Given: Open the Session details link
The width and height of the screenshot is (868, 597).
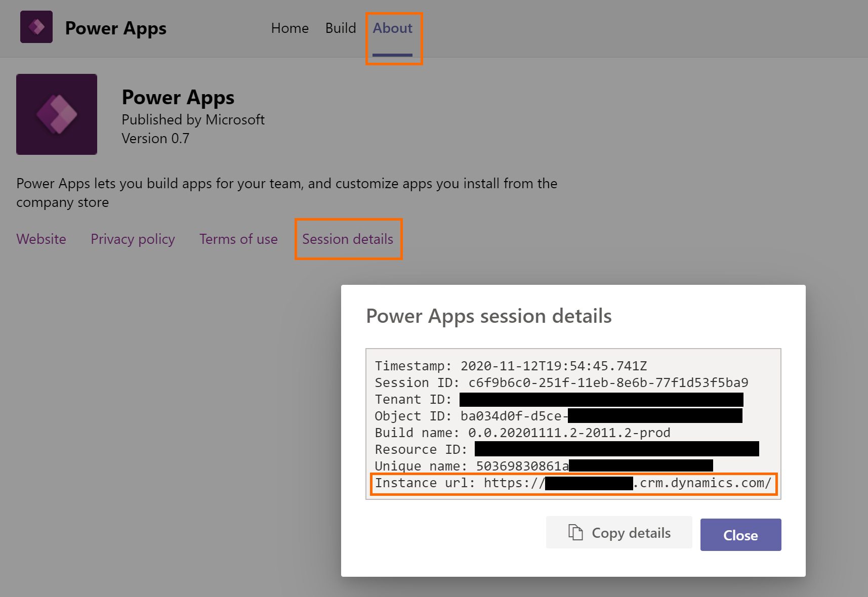Looking at the screenshot, I should tap(348, 239).
